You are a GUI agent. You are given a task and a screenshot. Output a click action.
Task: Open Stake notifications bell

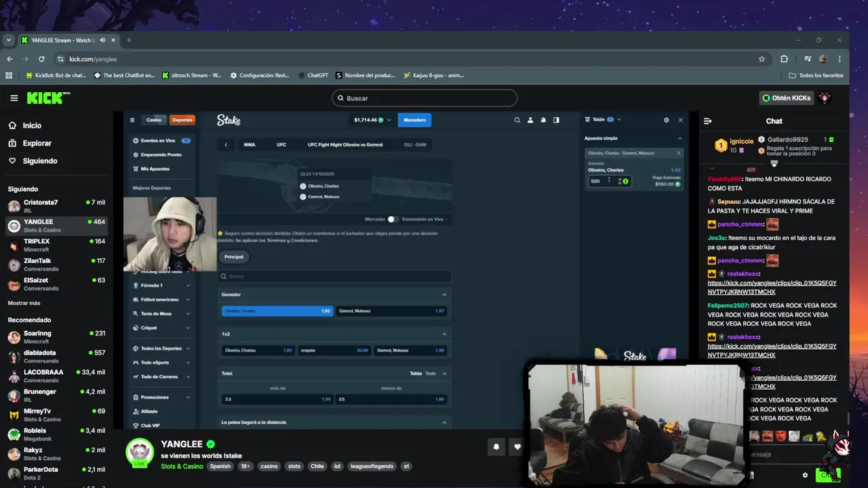pos(543,120)
